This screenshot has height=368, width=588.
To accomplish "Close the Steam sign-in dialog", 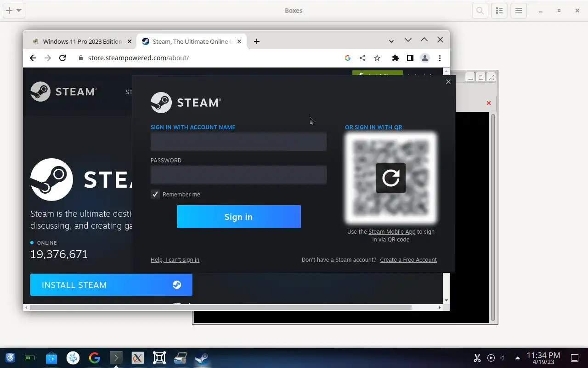I will 448,82.
